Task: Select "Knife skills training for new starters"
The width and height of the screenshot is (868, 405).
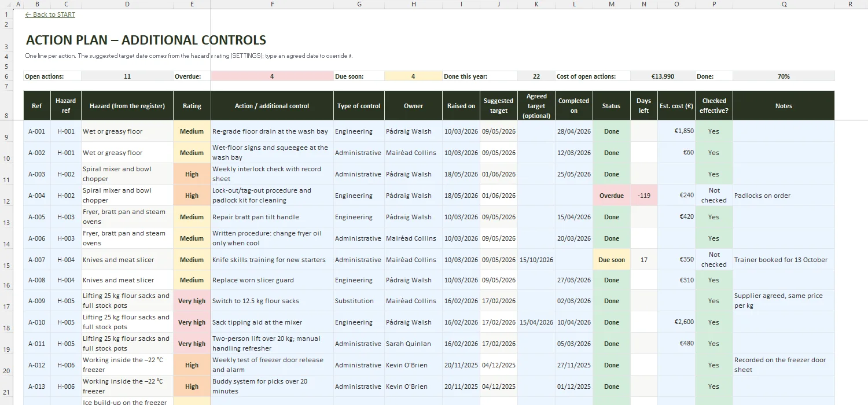Action: tap(272, 260)
